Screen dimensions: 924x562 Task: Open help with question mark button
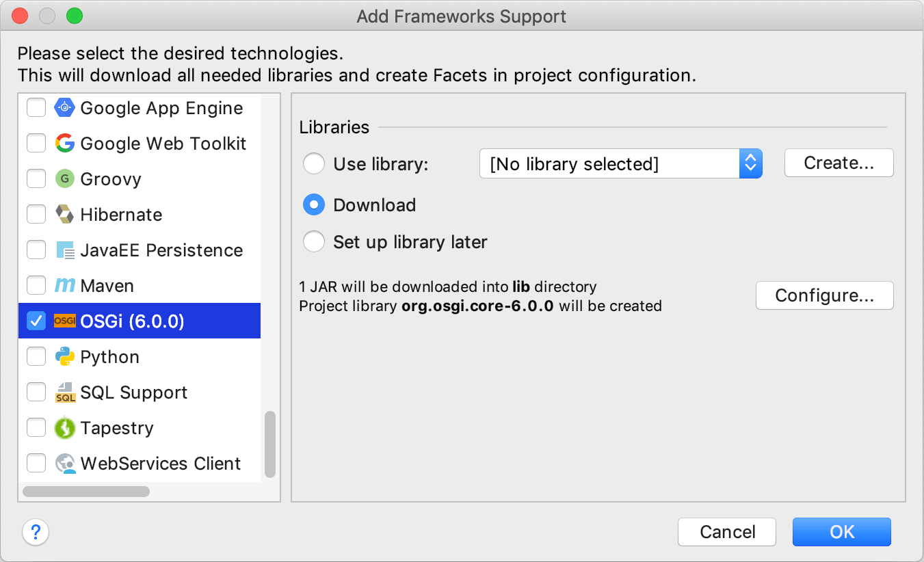pyautogui.click(x=36, y=532)
